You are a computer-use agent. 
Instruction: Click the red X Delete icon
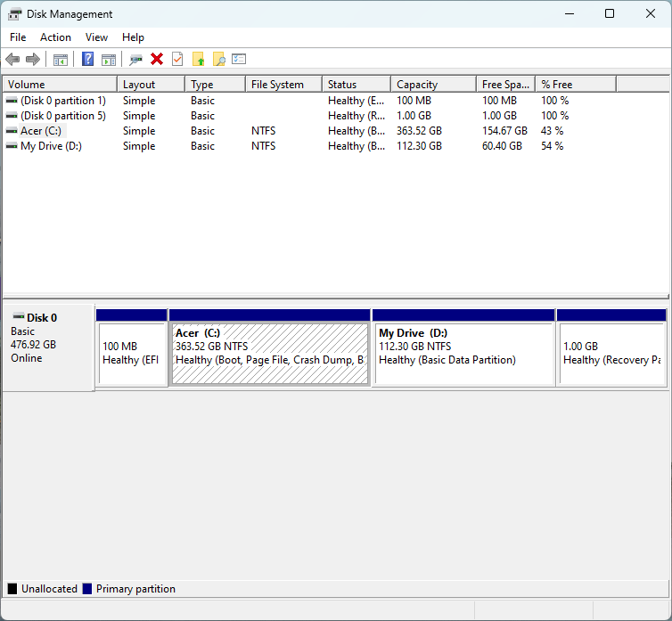click(157, 59)
